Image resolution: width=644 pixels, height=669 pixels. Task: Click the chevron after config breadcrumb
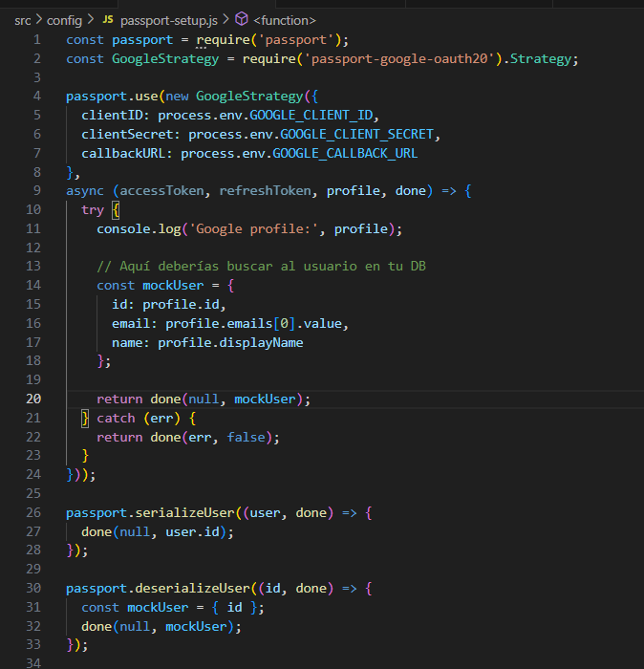91,20
